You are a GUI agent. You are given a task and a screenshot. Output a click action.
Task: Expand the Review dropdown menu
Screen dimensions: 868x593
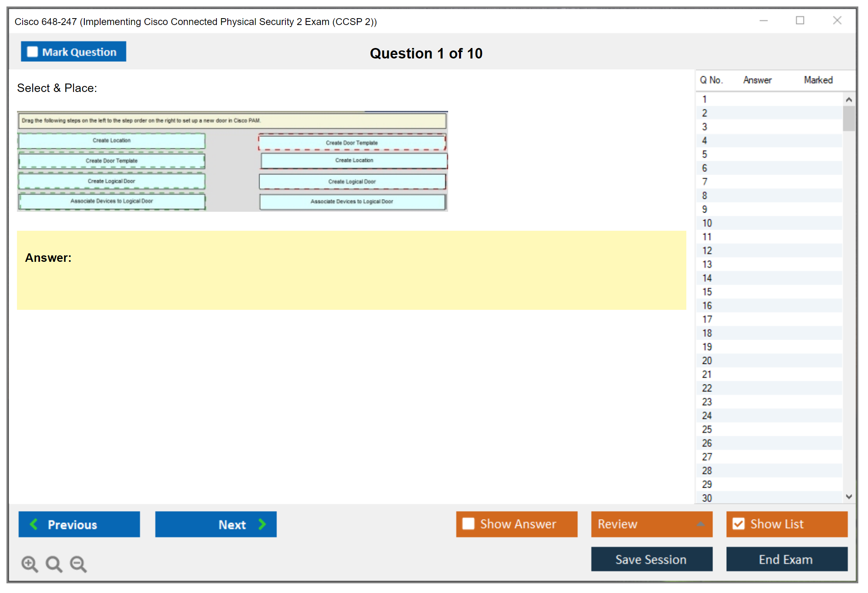coord(700,524)
